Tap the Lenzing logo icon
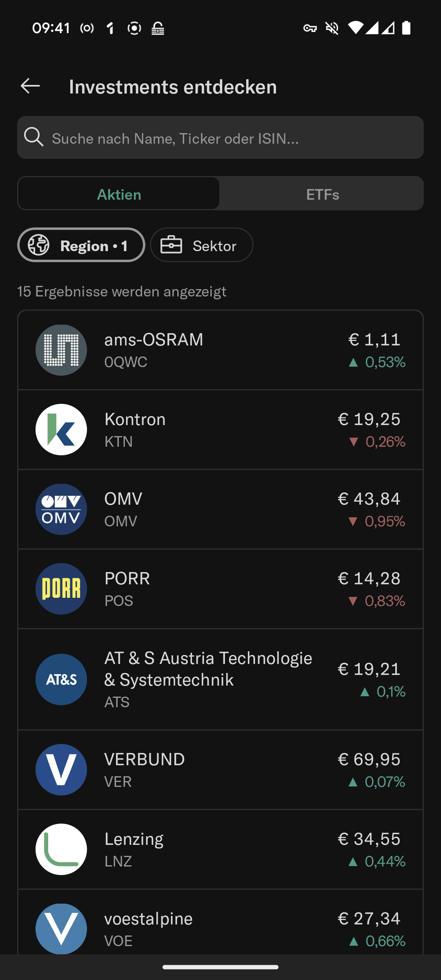Screen dimensions: 441x980 61,849
